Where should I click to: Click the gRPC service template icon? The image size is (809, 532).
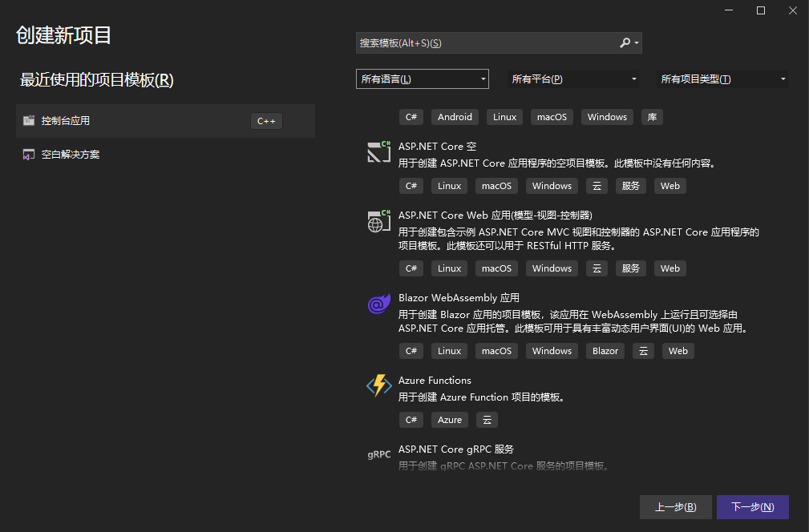point(378,454)
